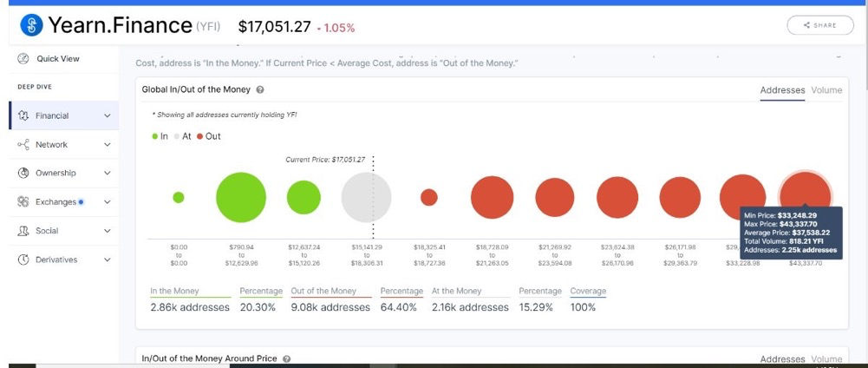
Task: Select the Addresses tab
Action: click(782, 90)
